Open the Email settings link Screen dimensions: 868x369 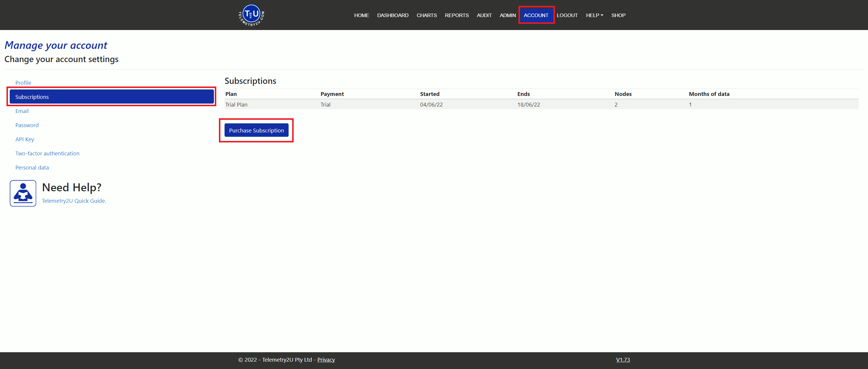click(x=22, y=111)
